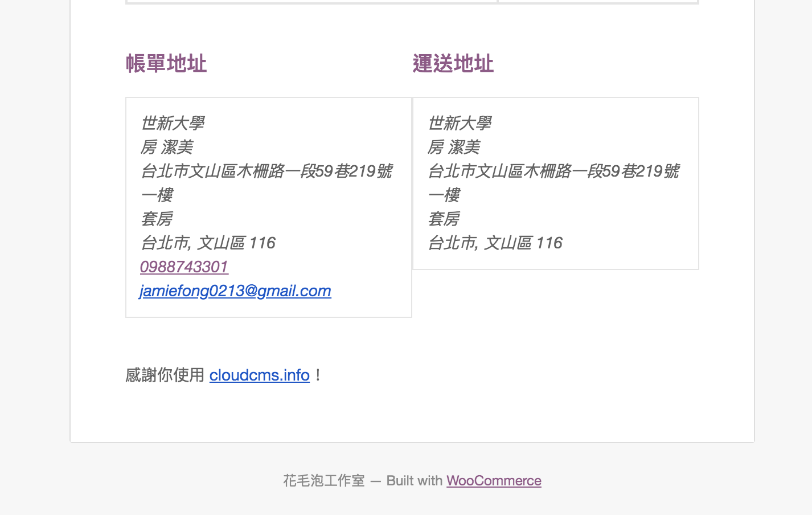Click billing city line 台北市, 文山區 116
The image size is (812, 515).
click(x=208, y=243)
